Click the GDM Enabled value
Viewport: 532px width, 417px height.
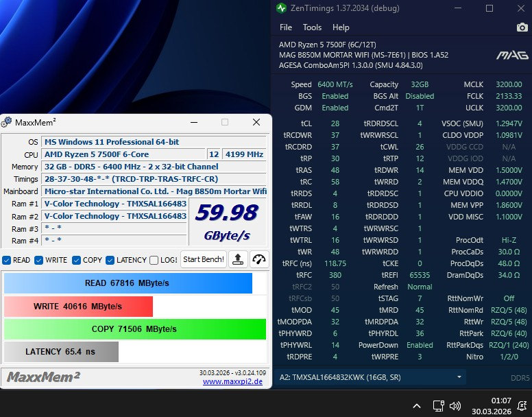[x=335, y=108]
